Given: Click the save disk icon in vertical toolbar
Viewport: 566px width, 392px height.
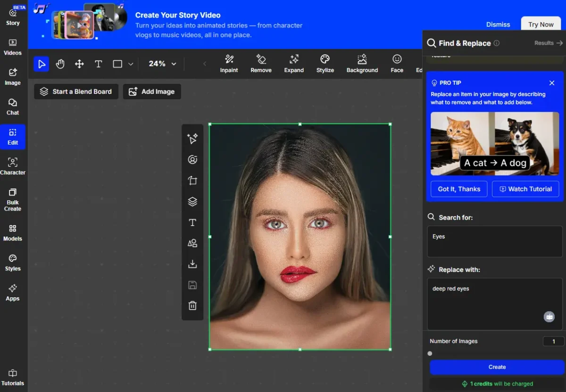Looking at the screenshot, I should pyautogui.click(x=192, y=285).
